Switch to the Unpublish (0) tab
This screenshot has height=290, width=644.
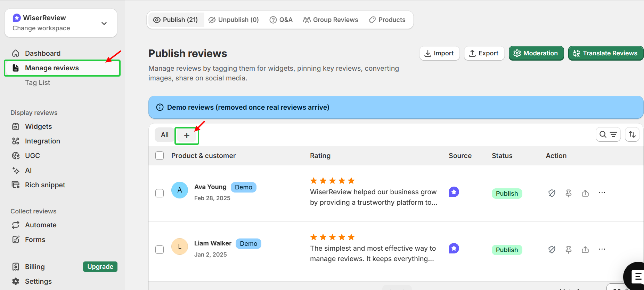point(234,20)
